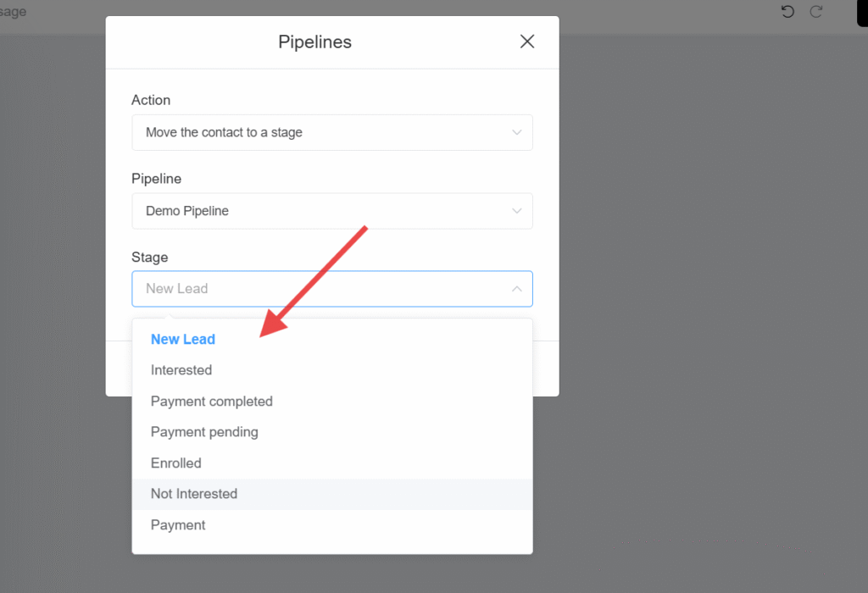Click inside the Stage search input

pyautogui.click(x=321, y=289)
